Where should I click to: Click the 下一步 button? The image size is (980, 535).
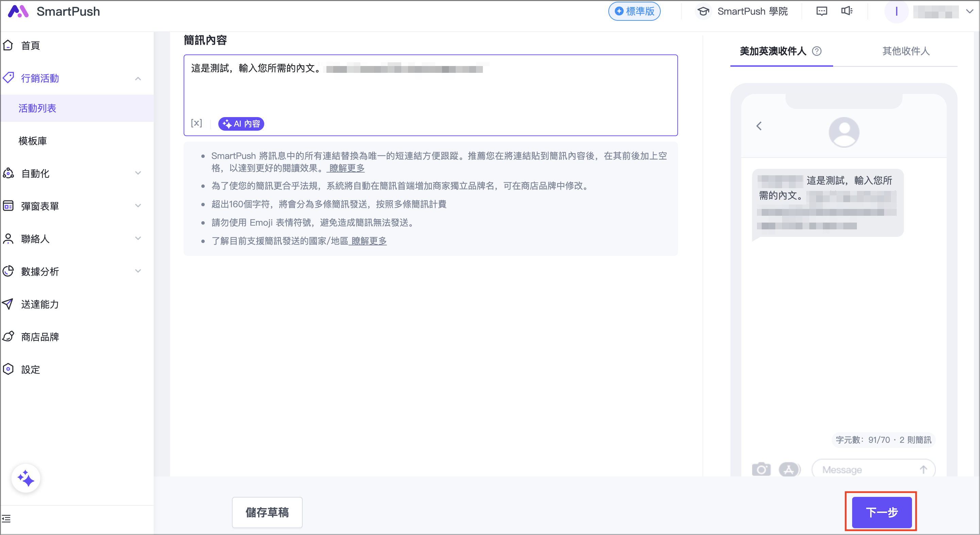click(881, 512)
